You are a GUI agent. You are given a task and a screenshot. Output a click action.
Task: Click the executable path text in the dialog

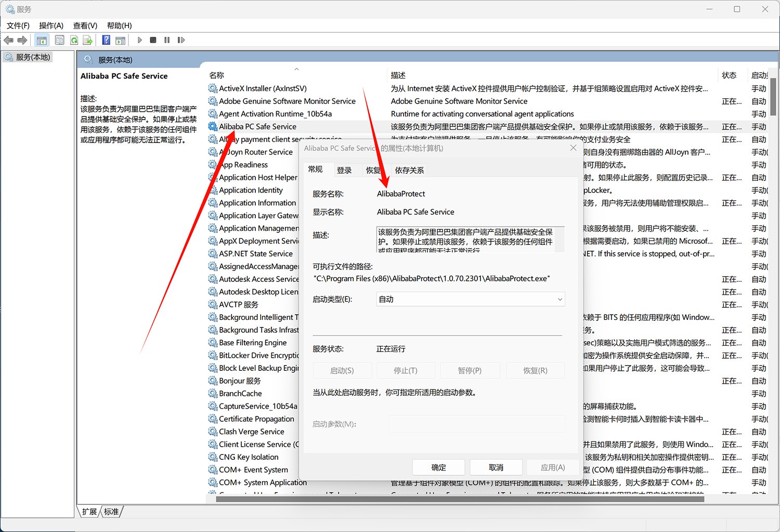coord(432,279)
